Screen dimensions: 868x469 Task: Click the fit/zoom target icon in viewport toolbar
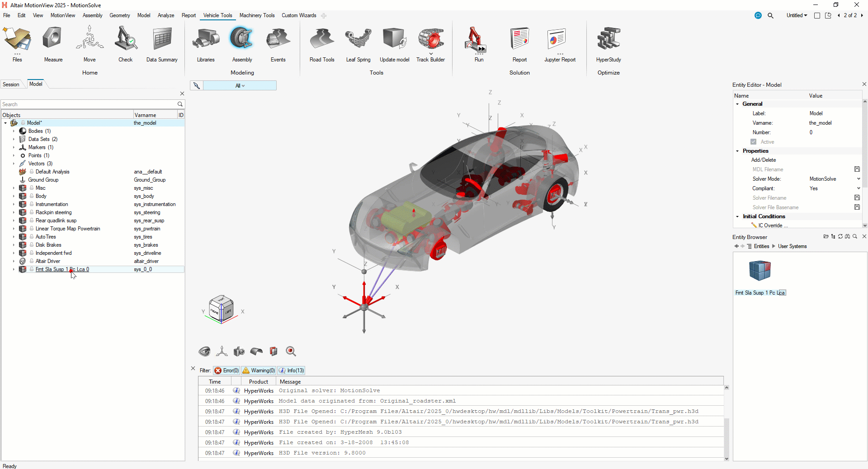tap(291, 351)
